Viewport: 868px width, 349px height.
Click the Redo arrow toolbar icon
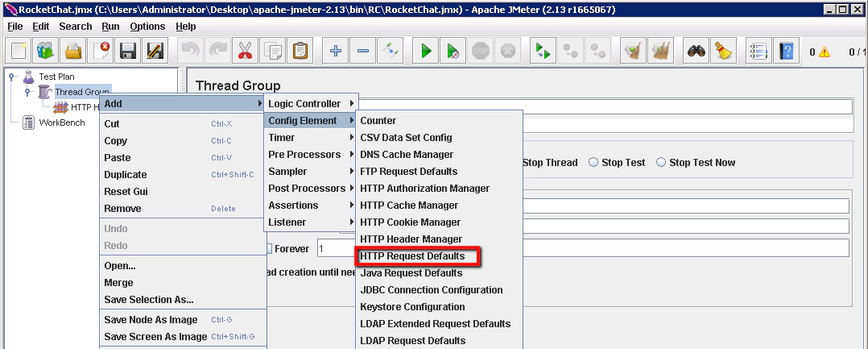point(217,51)
